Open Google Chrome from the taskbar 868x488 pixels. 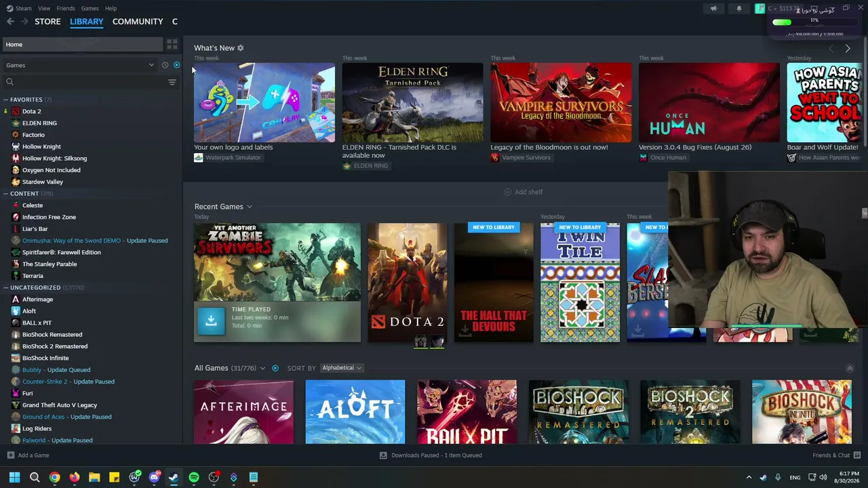[54, 477]
